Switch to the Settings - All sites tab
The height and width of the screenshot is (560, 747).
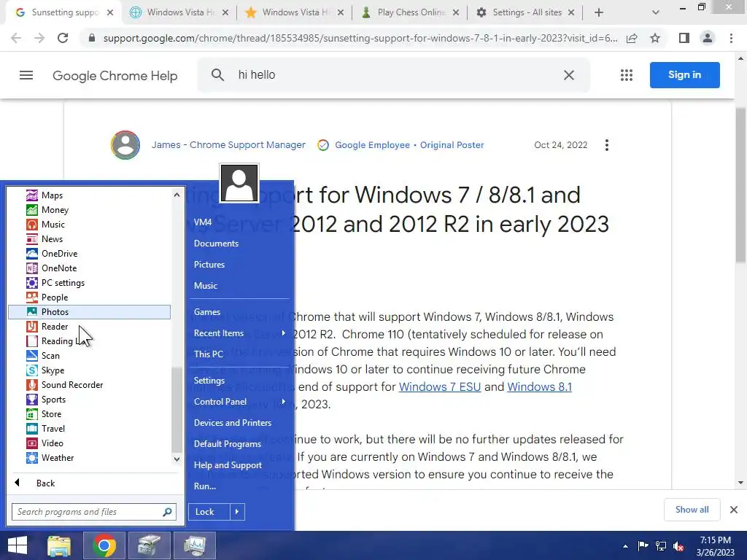[525, 12]
